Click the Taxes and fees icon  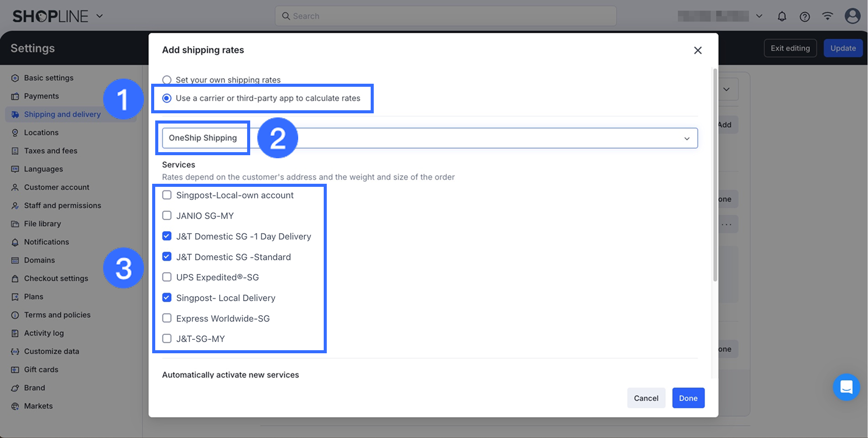[x=15, y=151]
